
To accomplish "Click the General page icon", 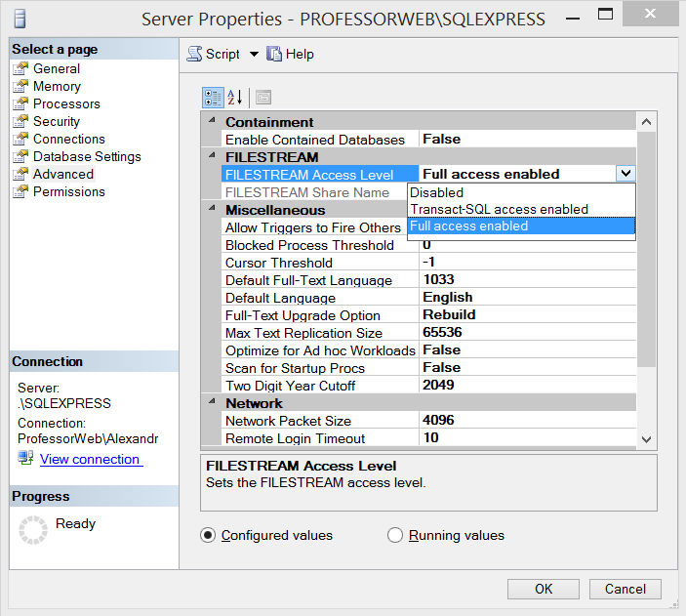I will click(x=20, y=68).
